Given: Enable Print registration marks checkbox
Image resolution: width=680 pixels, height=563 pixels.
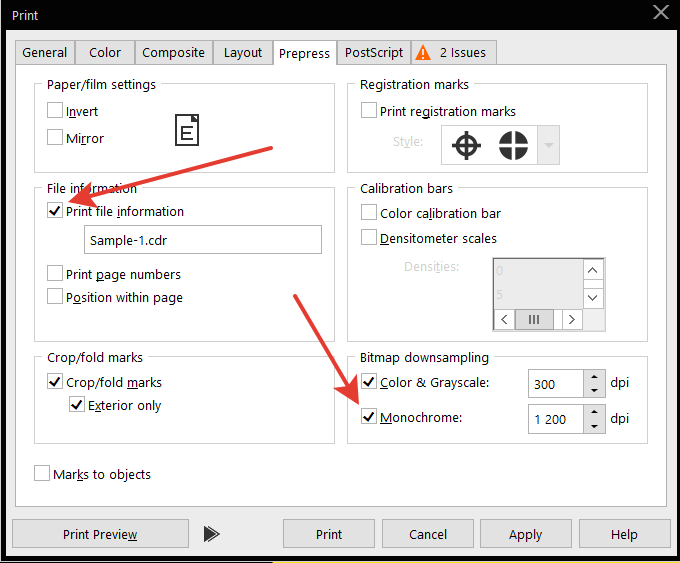Looking at the screenshot, I should 369,110.
